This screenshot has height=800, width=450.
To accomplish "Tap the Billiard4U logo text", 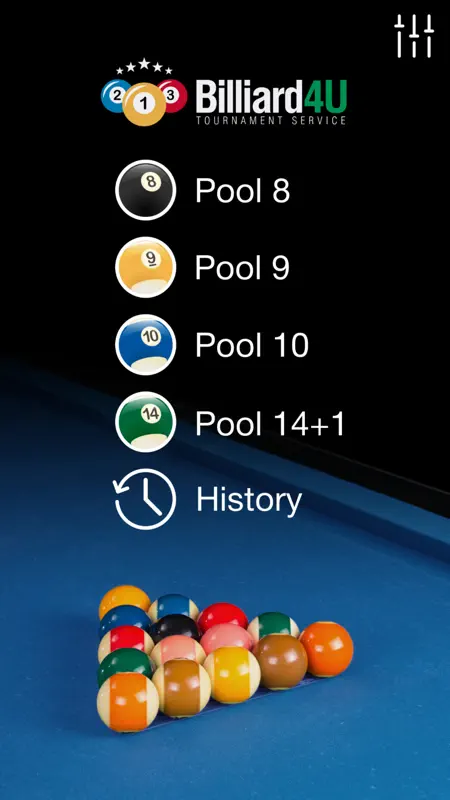I will tap(271, 102).
